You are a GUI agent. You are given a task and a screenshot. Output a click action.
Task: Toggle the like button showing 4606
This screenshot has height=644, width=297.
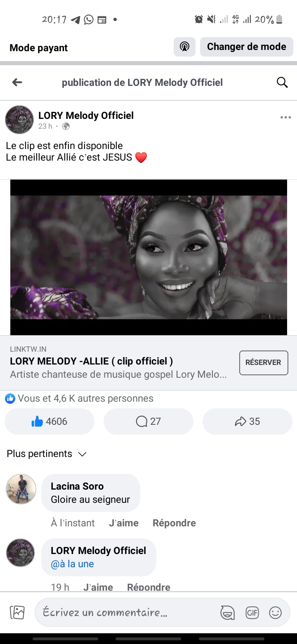click(x=49, y=421)
